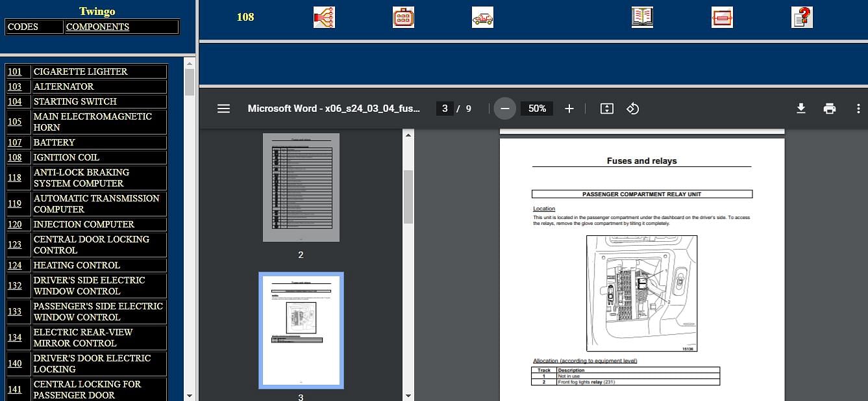Rotate the PDF counterclockwise

coord(633,109)
